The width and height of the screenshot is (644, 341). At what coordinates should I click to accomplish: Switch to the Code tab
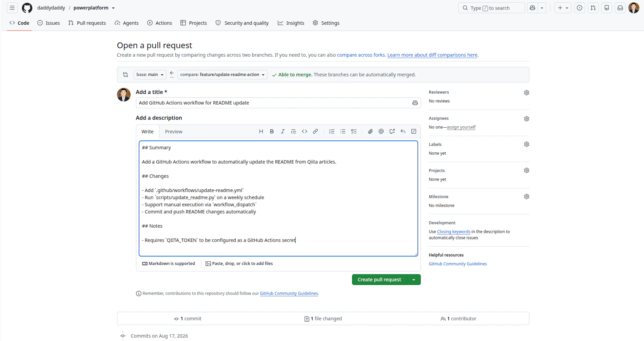pos(19,23)
